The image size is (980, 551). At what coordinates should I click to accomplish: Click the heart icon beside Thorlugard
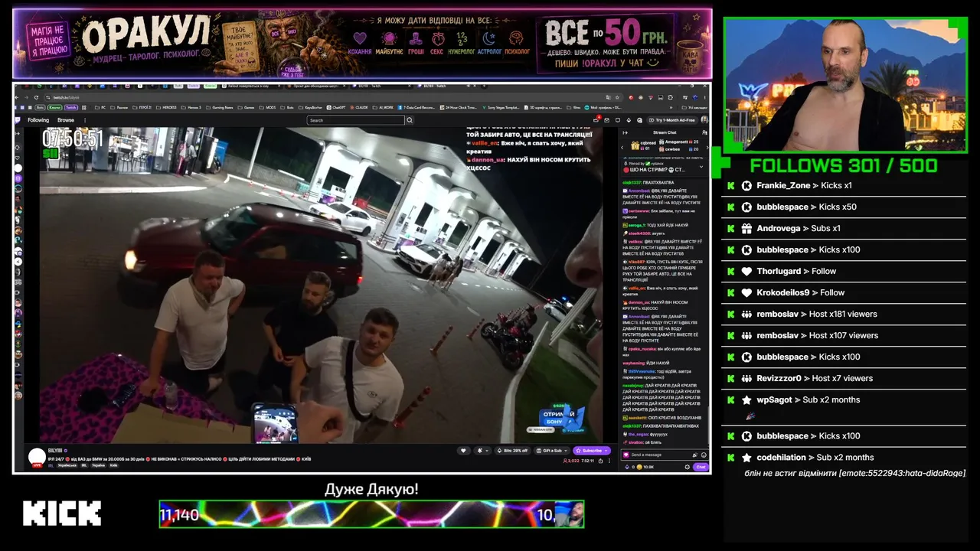point(746,272)
